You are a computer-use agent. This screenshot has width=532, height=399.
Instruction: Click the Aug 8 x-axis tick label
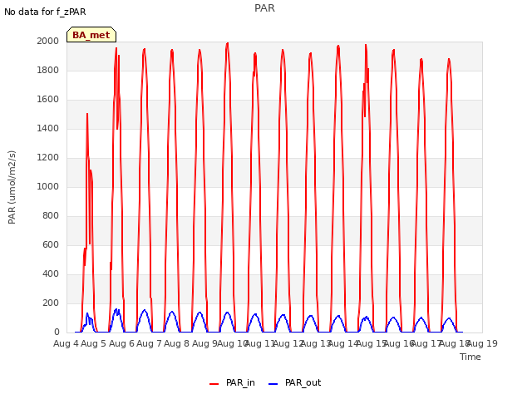(x=177, y=343)
